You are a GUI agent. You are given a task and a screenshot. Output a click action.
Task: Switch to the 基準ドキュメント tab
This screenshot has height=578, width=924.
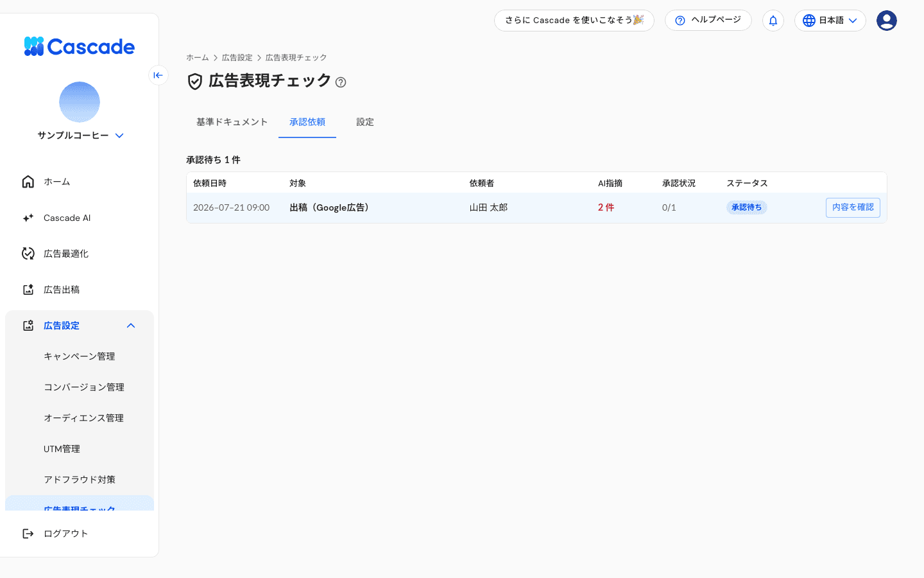232,122
